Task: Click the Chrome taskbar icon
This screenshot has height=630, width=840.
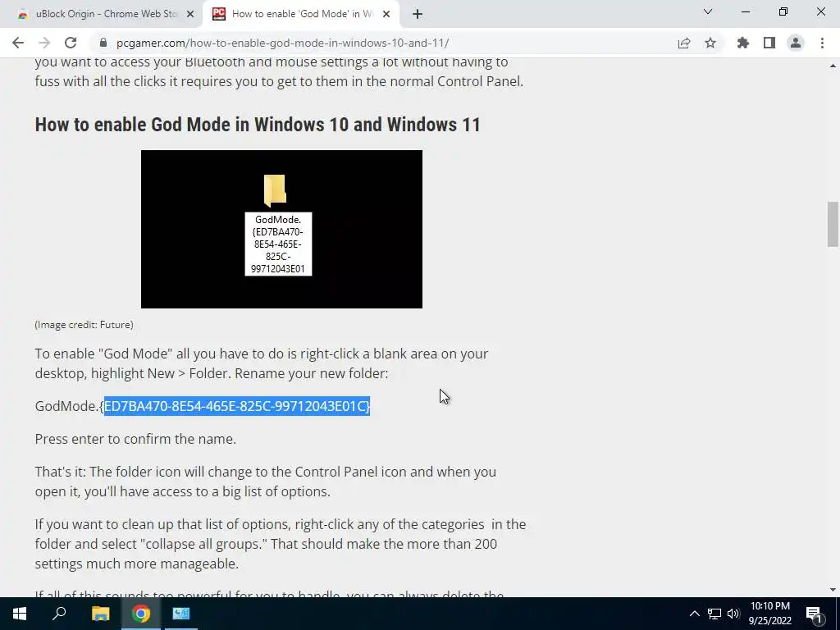Action: coord(141,614)
